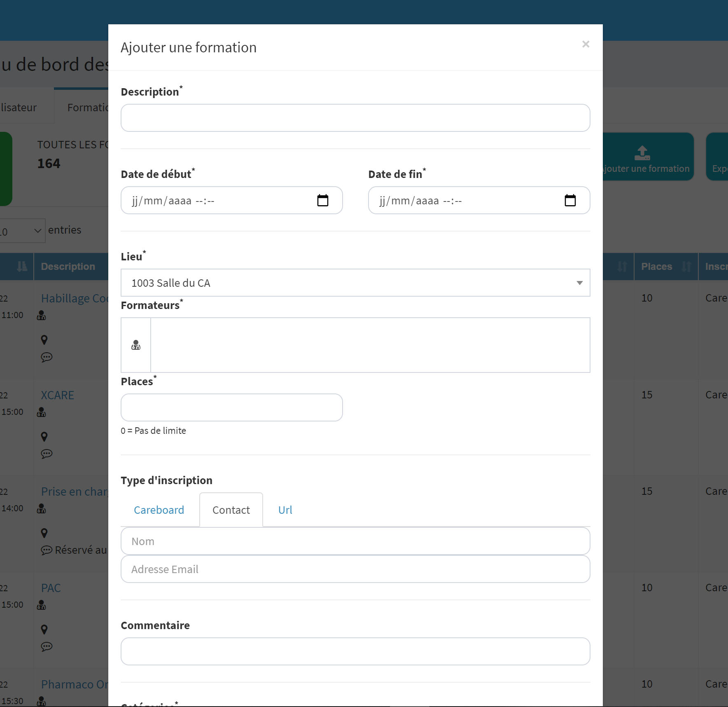The width and height of the screenshot is (728, 707).
Task: Open the Pharmaco training link
Action: coord(75,684)
